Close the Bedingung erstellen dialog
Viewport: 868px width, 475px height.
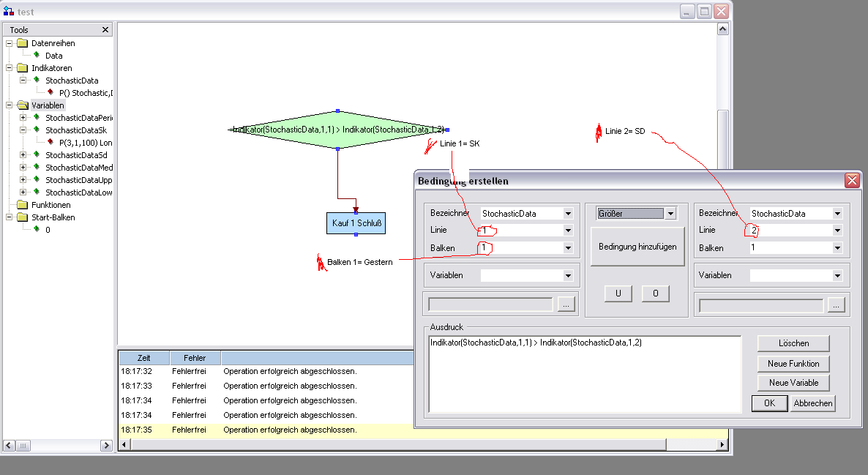[x=852, y=180]
